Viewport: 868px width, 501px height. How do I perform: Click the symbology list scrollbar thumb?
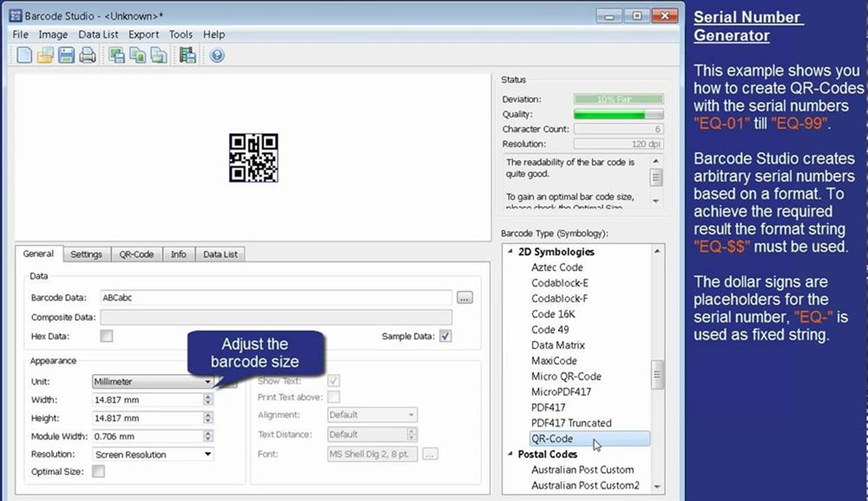pos(657,375)
